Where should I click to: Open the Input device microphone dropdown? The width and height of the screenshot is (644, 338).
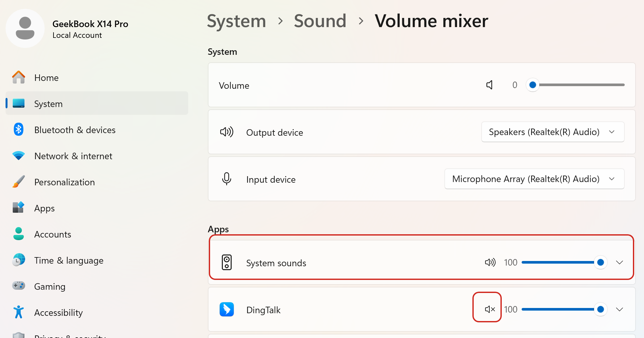tap(534, 179)
